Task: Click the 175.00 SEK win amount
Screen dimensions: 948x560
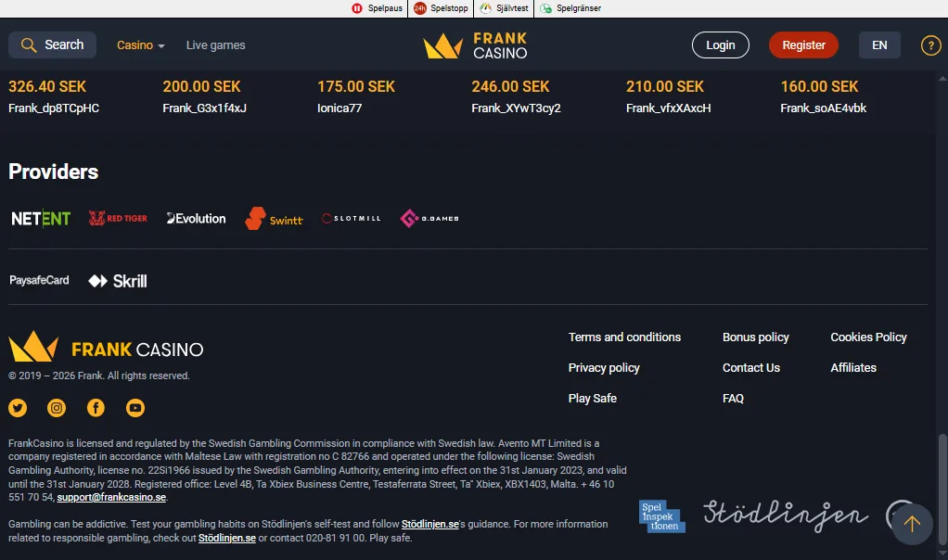Action: pos(356,86)
